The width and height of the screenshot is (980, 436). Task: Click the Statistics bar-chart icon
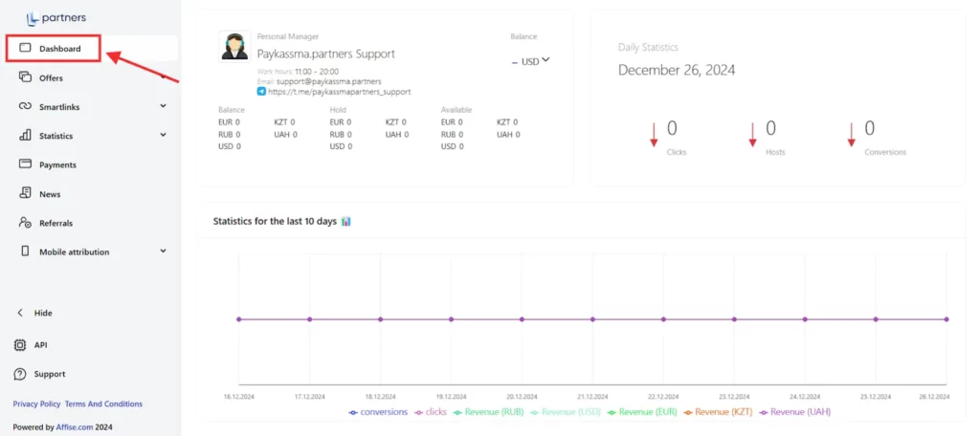tap(25, 135)
